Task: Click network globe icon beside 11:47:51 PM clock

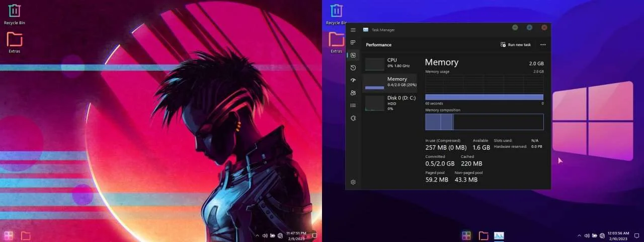Action: (280, 235)
